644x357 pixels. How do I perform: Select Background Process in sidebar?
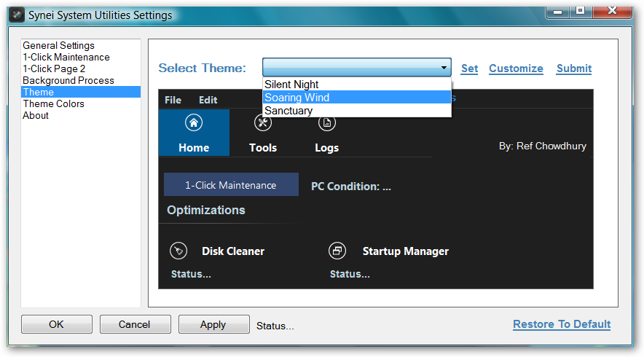point(80,80)
